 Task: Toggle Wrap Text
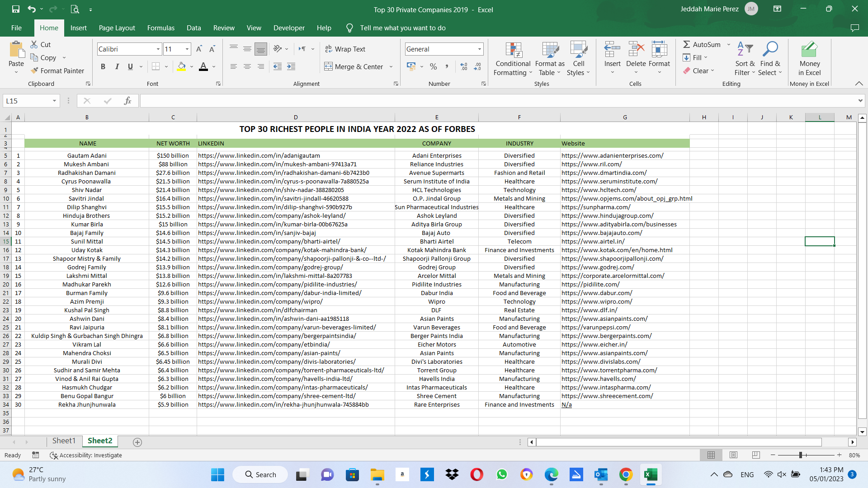[345, 49]
